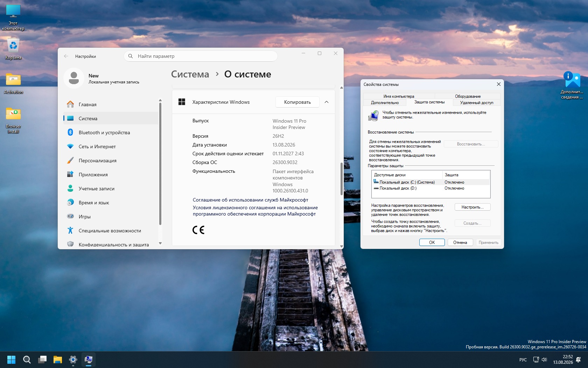Open Игры settings section
Viewport: 588px width, 368px height.
(x=111, y=217)
